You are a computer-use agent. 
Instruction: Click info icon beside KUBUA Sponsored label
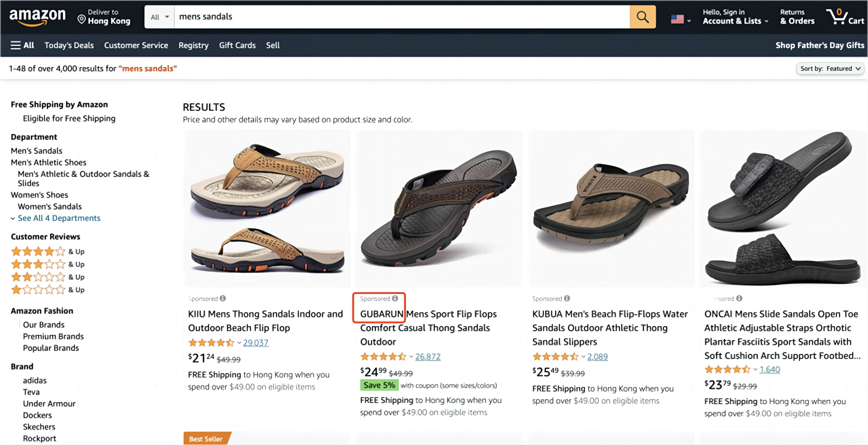[x=567, y=298]
